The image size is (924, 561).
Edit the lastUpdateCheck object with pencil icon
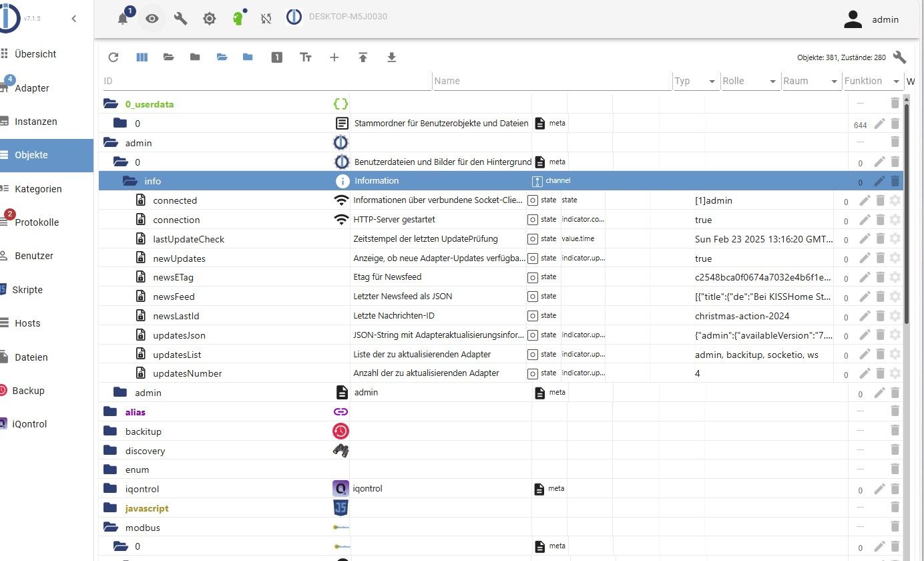tap(865, 238)
